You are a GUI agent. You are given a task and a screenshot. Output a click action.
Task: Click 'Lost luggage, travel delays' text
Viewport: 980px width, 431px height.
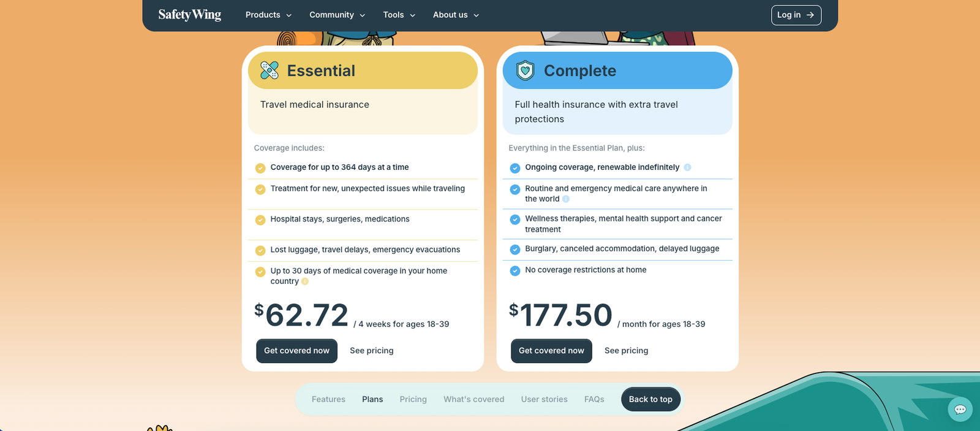365,250
